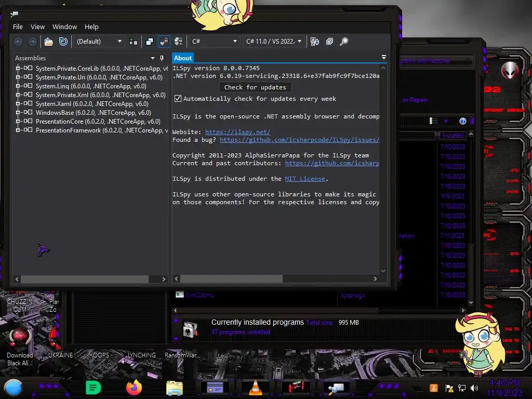
Task: Toggle show all types and members button
Action: click(x=179, y=42)
